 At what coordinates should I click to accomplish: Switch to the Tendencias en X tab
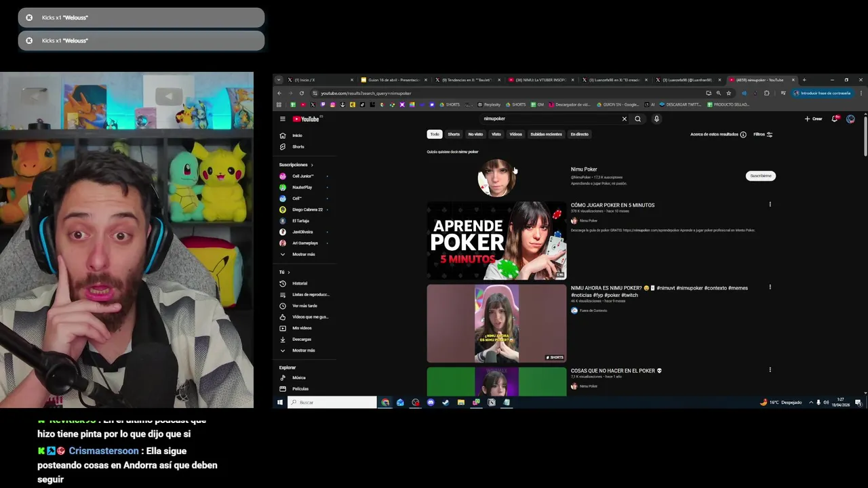coord(468,80)
